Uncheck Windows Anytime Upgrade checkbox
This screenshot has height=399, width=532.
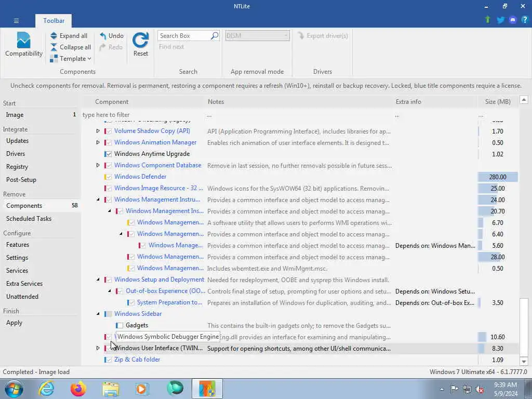pos(109,154)
